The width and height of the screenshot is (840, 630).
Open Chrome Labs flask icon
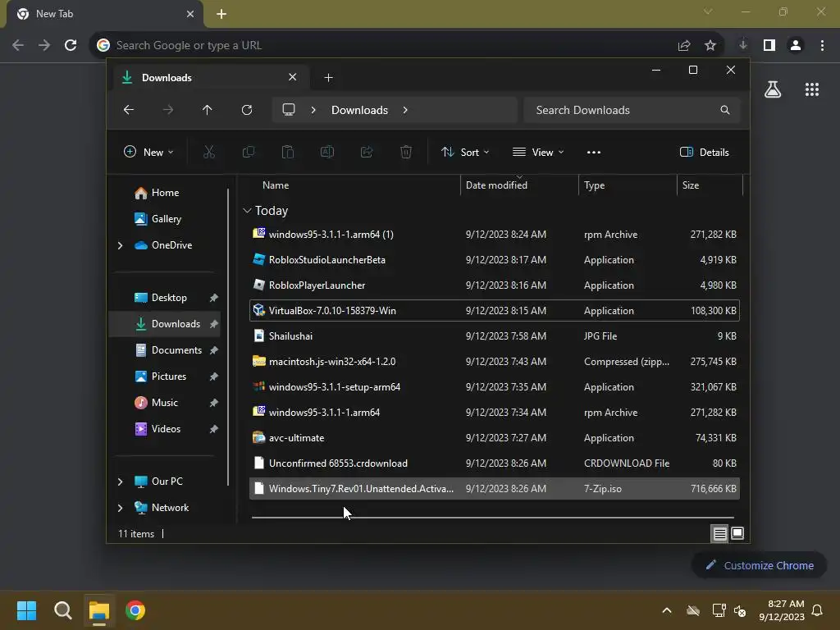[773, 89]
